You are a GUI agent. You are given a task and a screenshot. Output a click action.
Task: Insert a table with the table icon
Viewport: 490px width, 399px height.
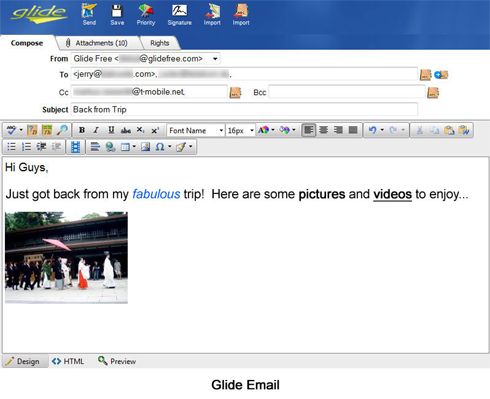125,147
